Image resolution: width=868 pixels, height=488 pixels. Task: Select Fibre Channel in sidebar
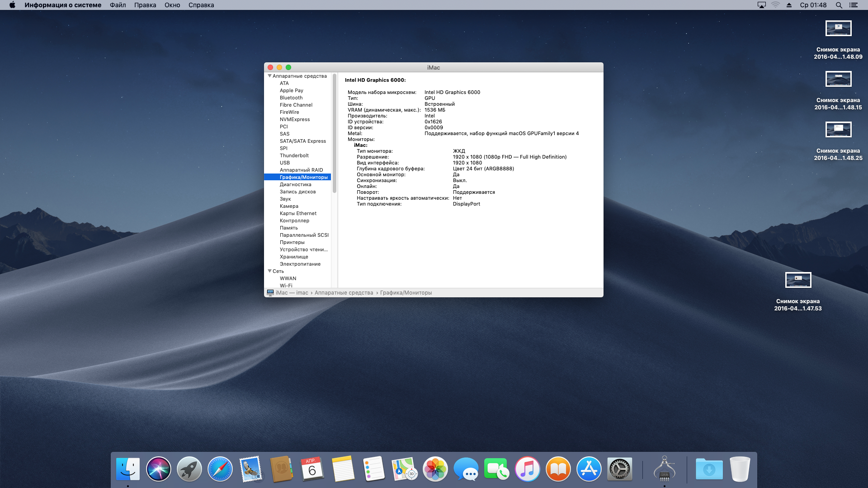[x=297, y=105]
